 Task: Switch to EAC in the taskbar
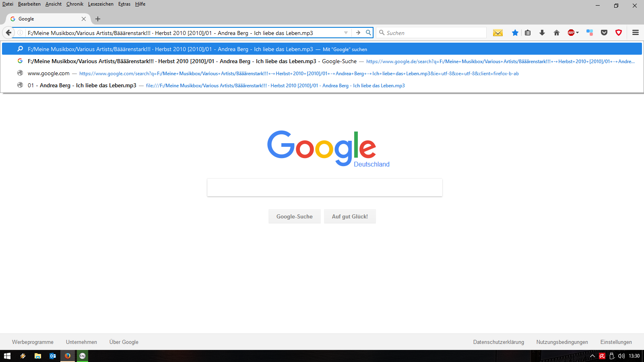pos(83,356)
